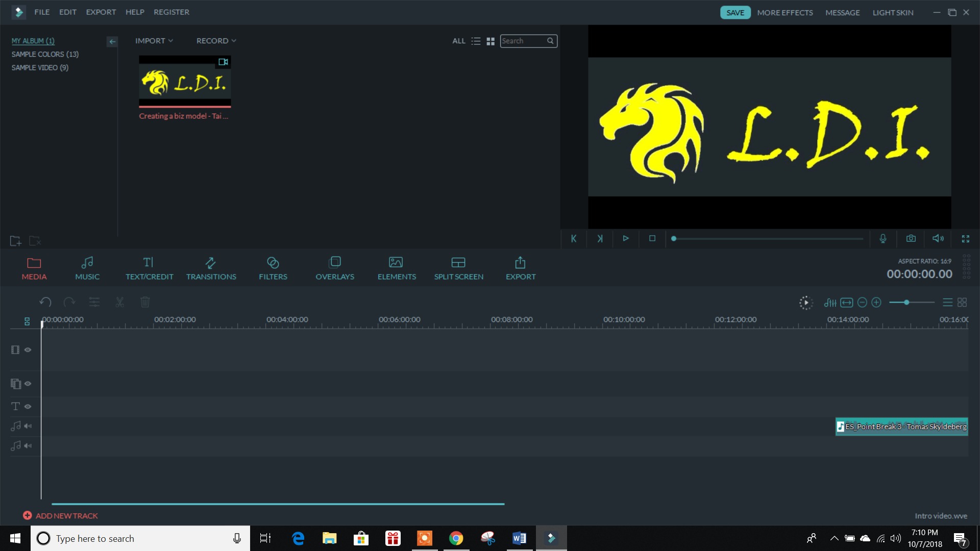This screenshot has height=551, width=980.
Task: Expand the Sample Colors album
Action: pos(45,54)
